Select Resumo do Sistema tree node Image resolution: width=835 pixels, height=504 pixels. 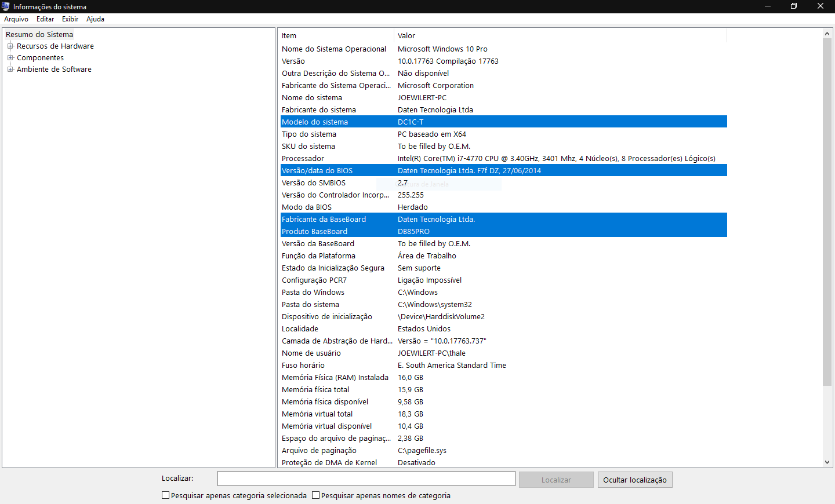(39, 35)
